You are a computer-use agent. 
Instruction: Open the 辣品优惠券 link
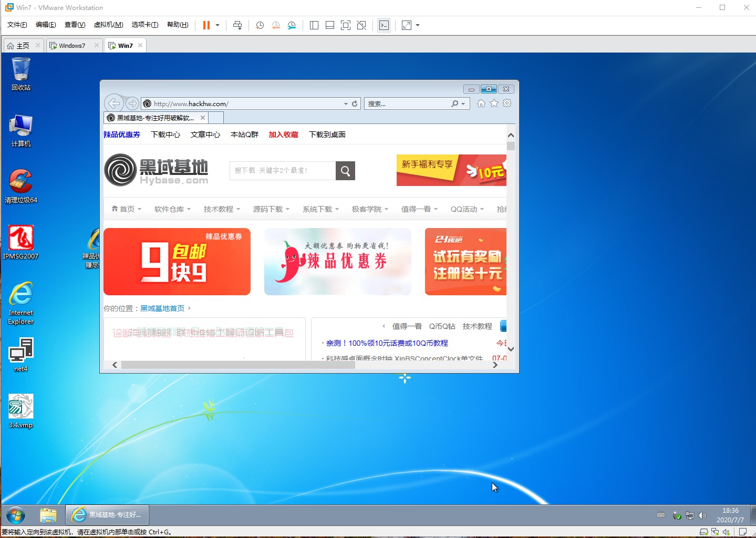pos(122,134)
